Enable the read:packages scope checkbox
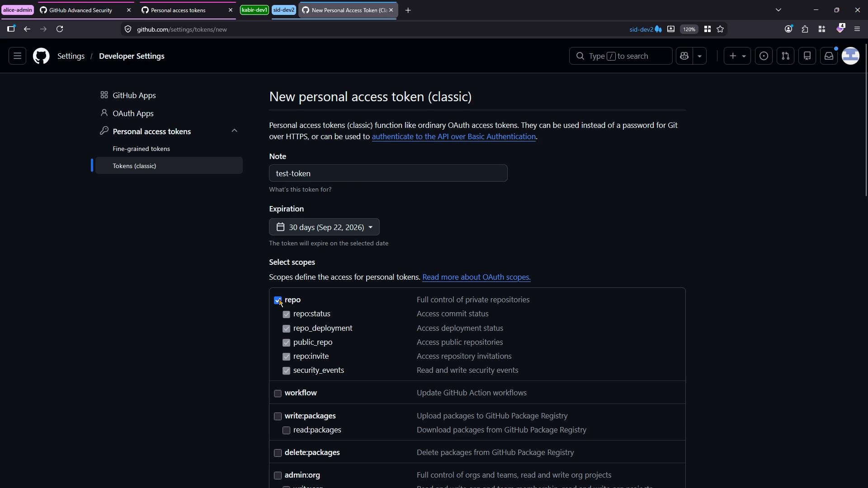 click(x=286, y=431)
